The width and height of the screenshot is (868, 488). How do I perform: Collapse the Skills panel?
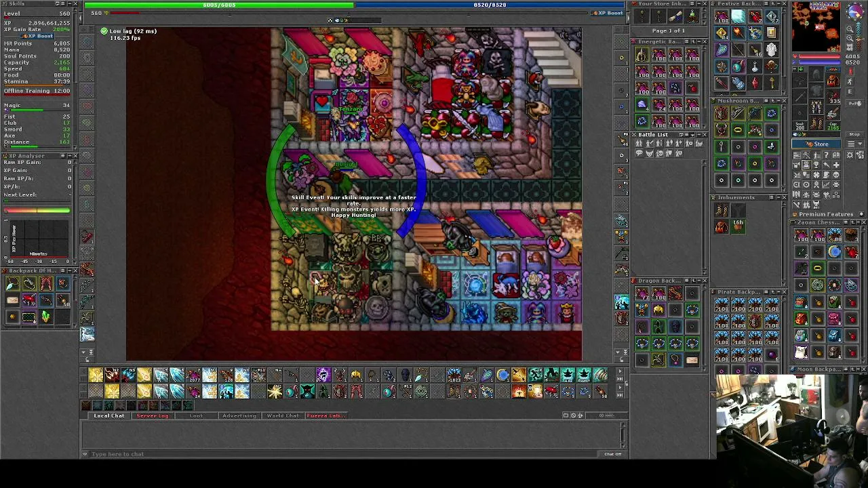point(69,4)
